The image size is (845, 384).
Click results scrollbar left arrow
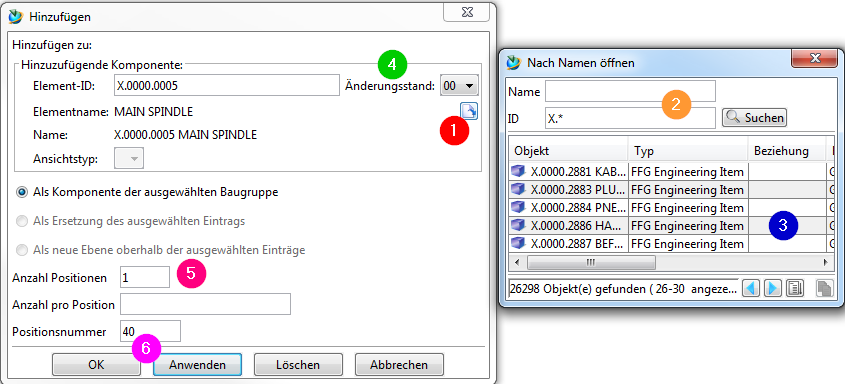517,262
